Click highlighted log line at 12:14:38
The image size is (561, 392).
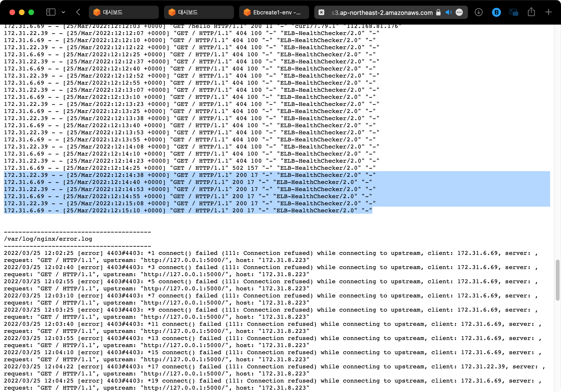pyautogui.click(x=190, y=175)
